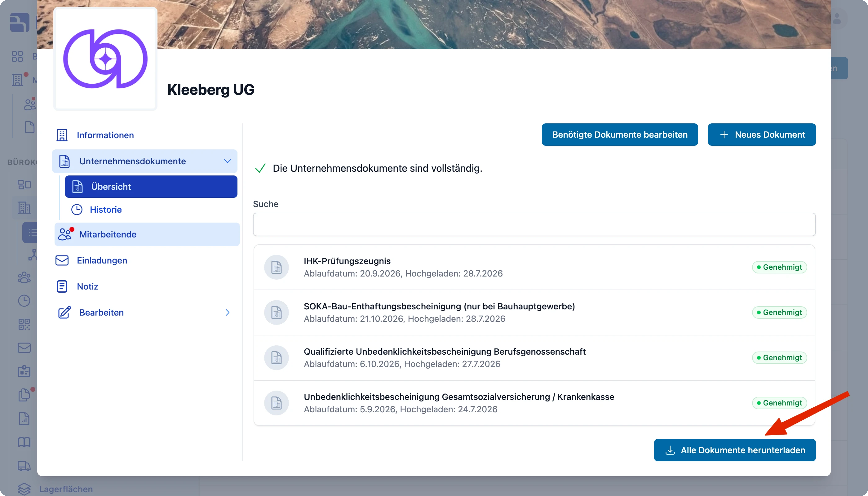Expand the Bearbeiten chevron arrow
Viewport: 868px width, 496px height.
click(227, 312)
